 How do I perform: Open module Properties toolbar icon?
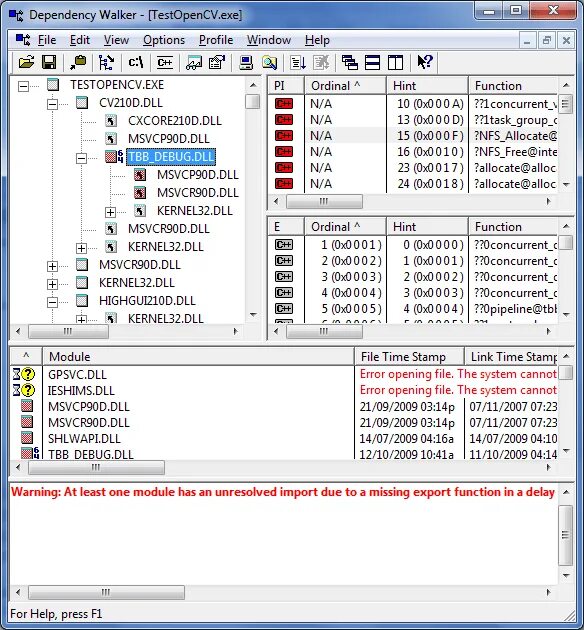[x=217, y=63]
